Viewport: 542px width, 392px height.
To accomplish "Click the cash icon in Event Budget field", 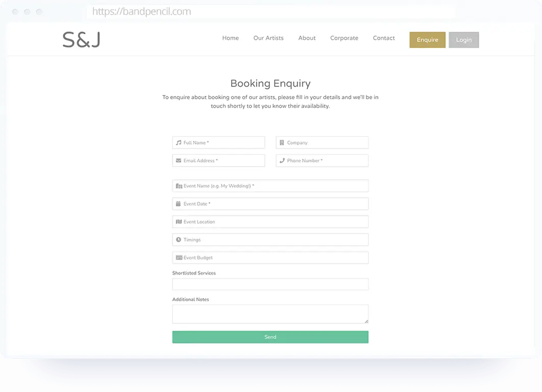I will 179,257.
